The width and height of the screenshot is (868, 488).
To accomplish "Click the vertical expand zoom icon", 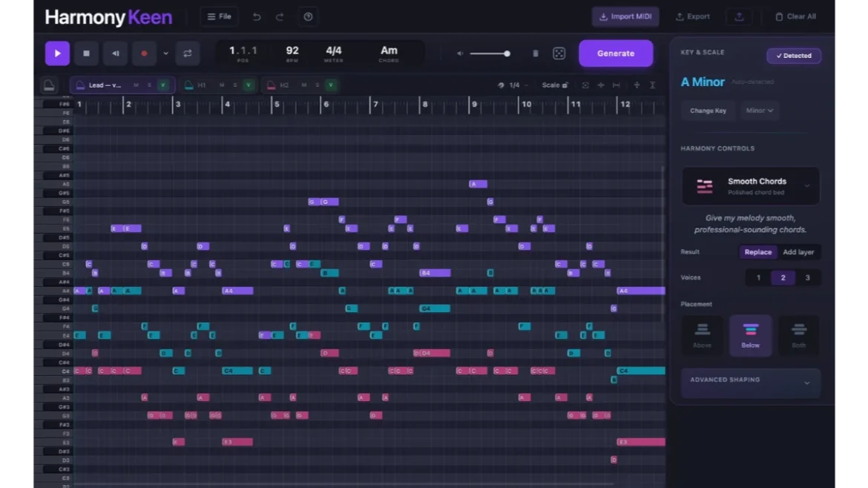I will pyautogui.click(x=653, y=85).
